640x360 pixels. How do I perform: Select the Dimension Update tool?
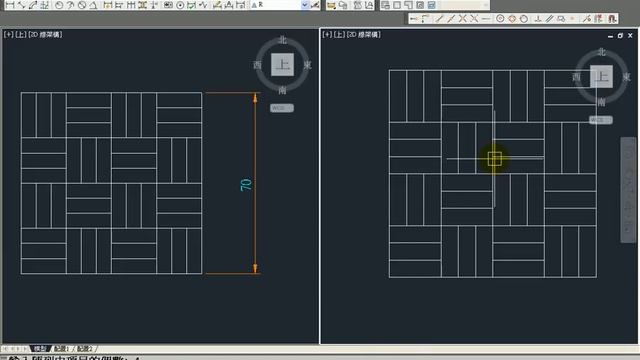point(240,5)
